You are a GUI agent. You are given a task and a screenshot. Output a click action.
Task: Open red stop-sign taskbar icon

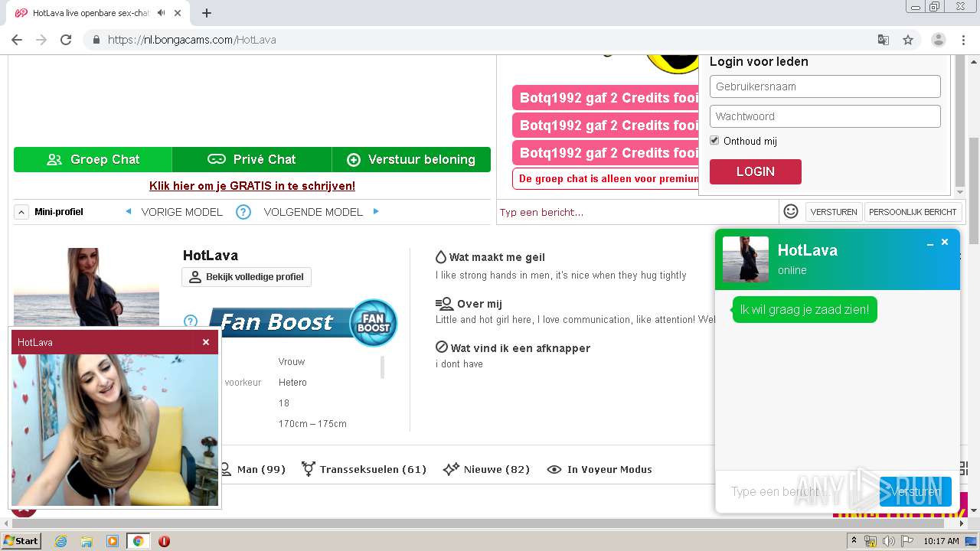164,541
